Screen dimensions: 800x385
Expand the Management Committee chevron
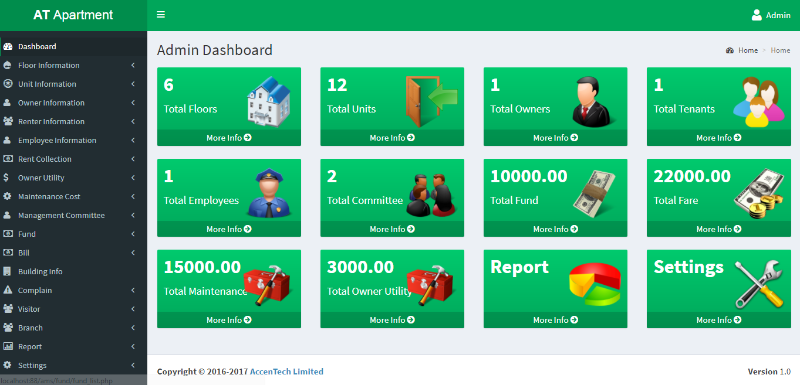[133, 215]
